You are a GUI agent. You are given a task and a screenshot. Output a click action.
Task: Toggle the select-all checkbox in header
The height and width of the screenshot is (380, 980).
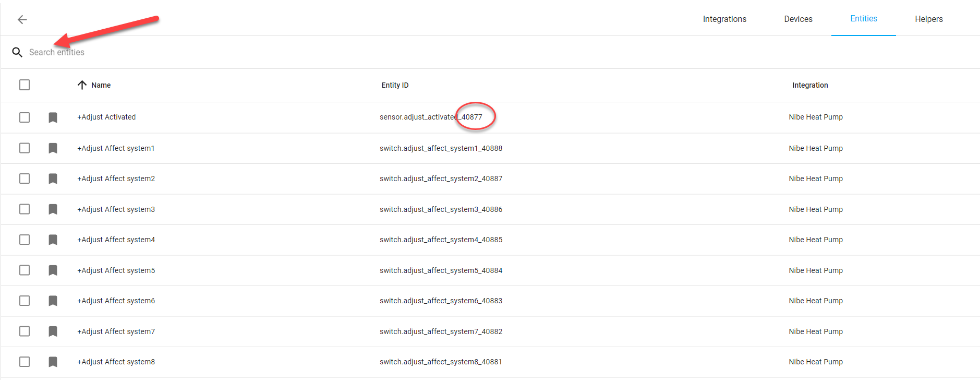pyautogui.click(x=25, y=85)
